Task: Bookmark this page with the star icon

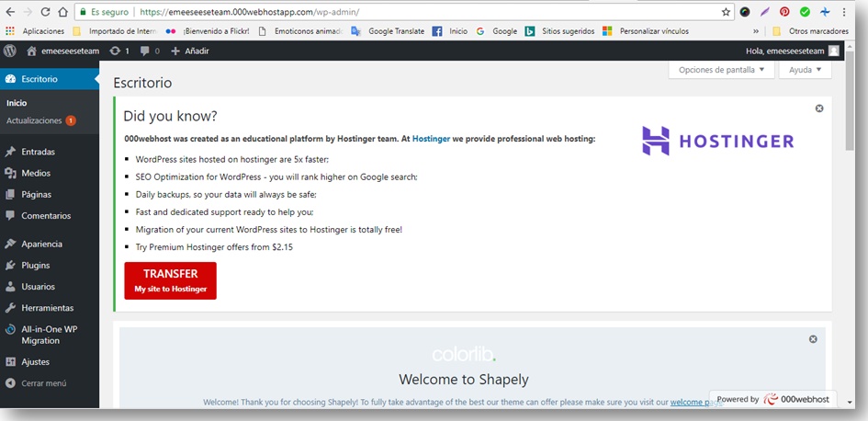Action: (x=726, y=12)
